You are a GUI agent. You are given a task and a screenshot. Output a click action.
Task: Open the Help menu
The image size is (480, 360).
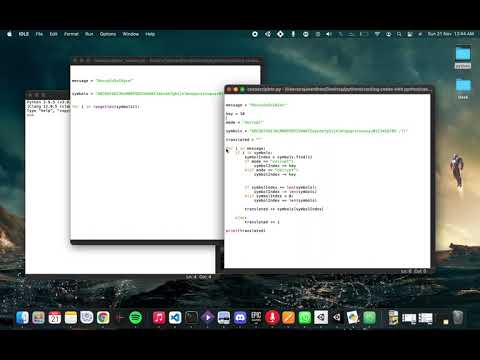click(150, 34)
